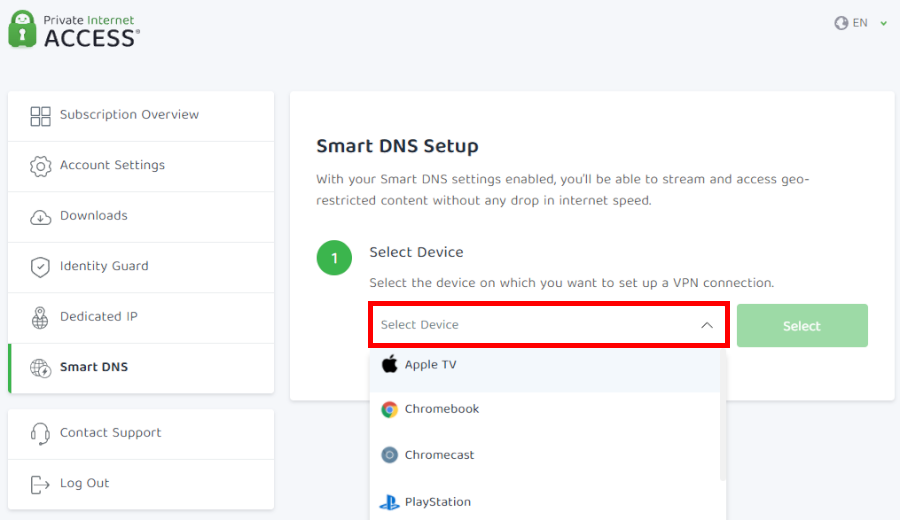Choose Apple TV from device list
900x520 pixels.
[x=545, y=369]
